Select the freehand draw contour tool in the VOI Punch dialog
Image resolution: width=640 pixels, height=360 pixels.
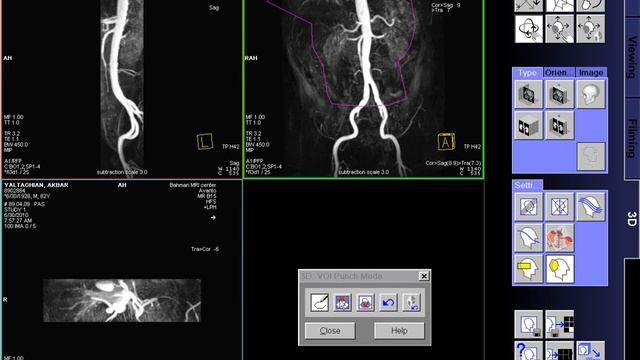tap(319, 302)
